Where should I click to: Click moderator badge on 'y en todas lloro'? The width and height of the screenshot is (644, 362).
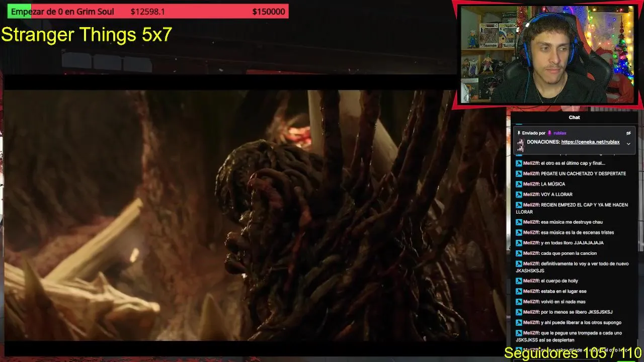pyautogui.click(x=519, y=243)
